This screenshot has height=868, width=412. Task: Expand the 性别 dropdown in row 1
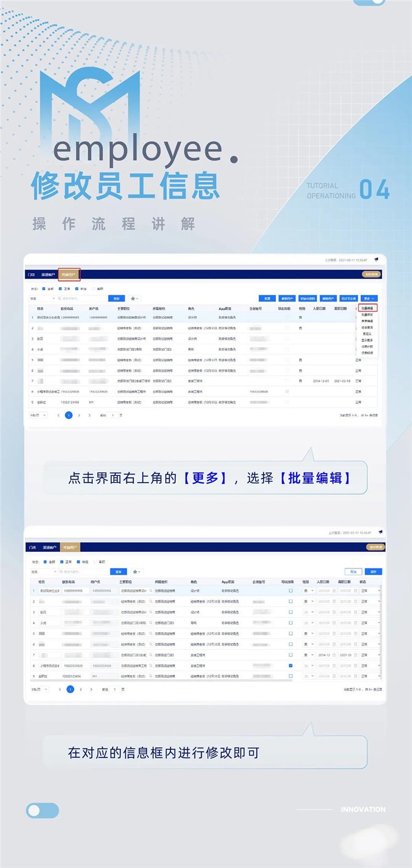pos(309,591)
